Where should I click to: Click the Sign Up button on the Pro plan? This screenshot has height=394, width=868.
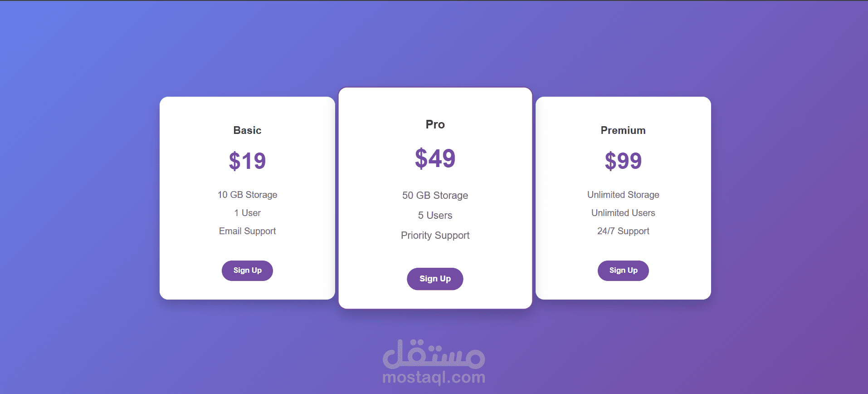435,279
